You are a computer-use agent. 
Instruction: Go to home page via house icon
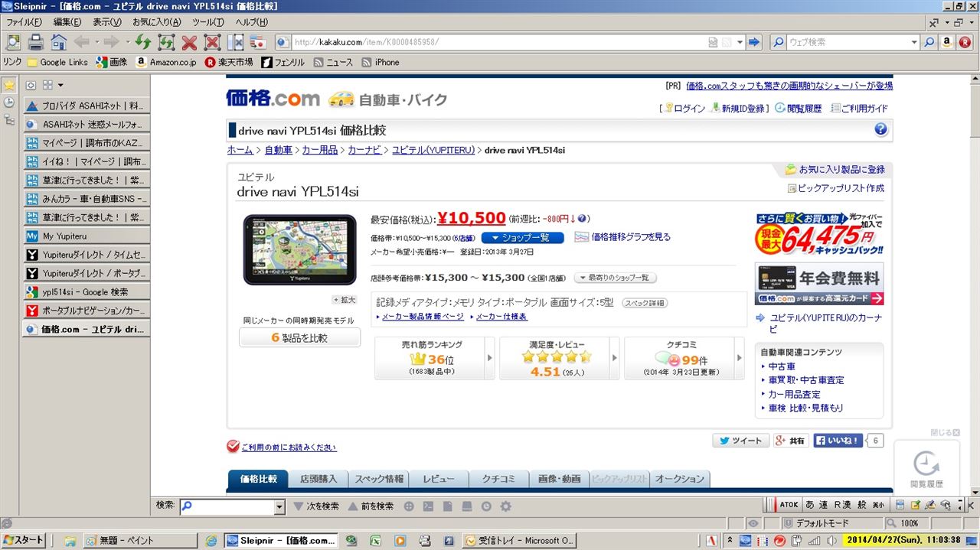coord(59,42)
